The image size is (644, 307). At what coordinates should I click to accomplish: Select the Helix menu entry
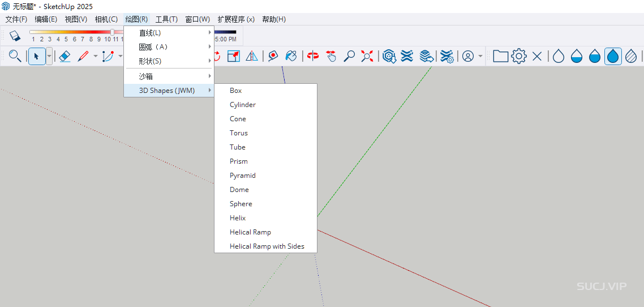(x=265, y=218)
